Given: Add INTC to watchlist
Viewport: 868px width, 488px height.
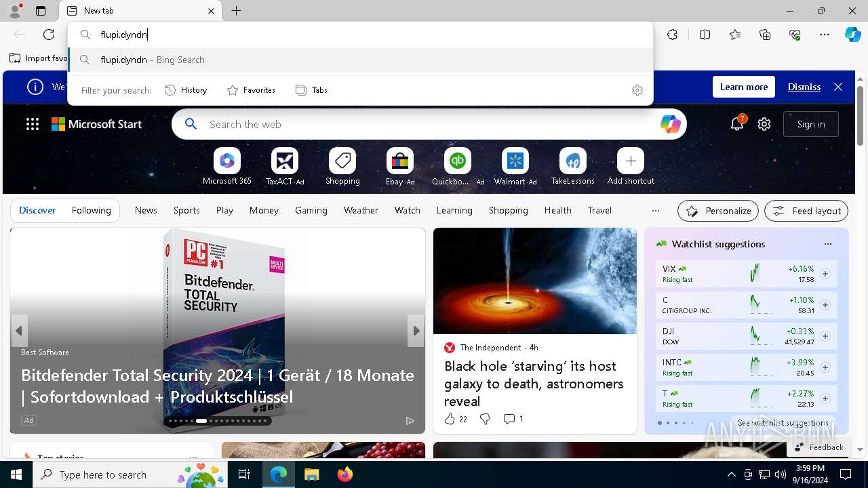Looking at the screenshot, I should click(x=825, y=367).
